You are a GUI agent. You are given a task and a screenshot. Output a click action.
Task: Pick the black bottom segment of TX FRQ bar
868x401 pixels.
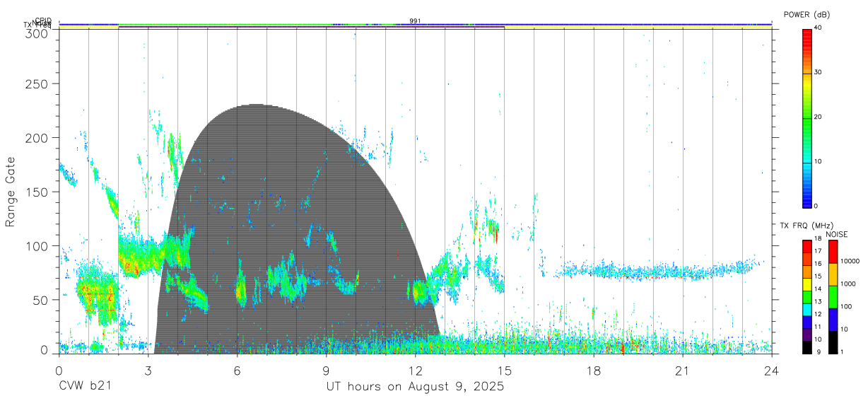point(807,349)
